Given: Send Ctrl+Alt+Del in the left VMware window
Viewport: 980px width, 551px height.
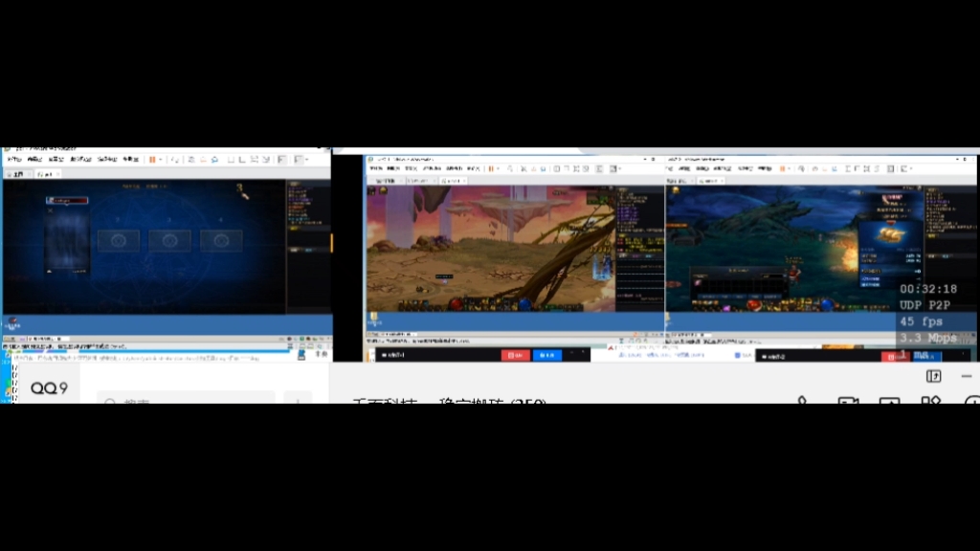Looking at the screenshot, I should pos(175,160).
